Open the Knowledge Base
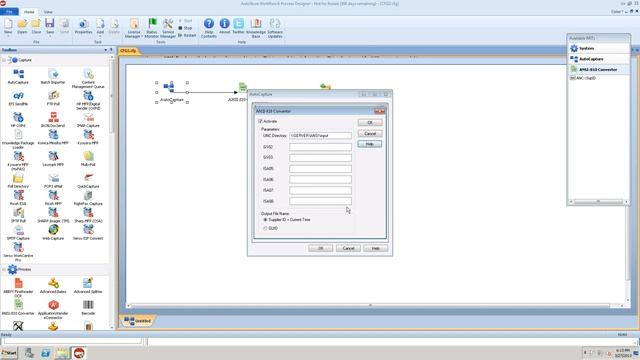Image resolution: width=640 pixels, height=360 pixels. 256,28
